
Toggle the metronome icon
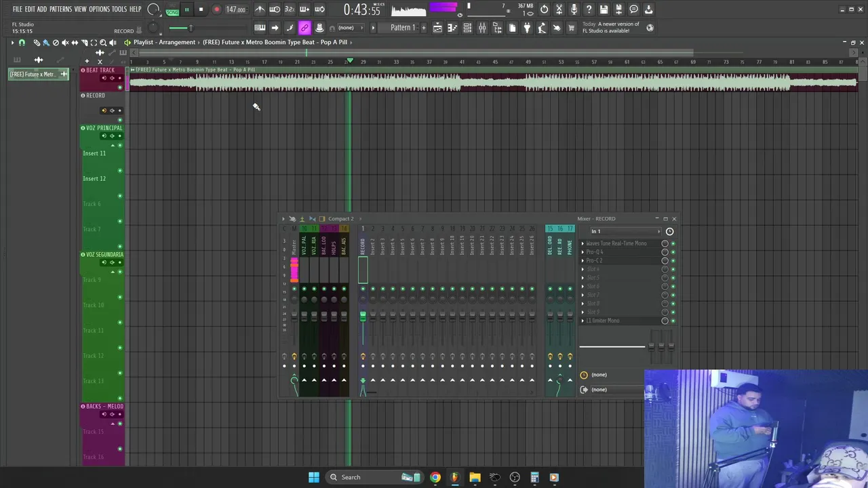tap(260, 9)
